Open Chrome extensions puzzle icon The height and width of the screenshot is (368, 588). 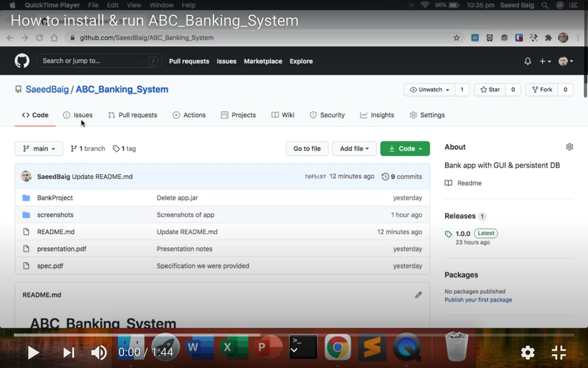coord(548,38)
